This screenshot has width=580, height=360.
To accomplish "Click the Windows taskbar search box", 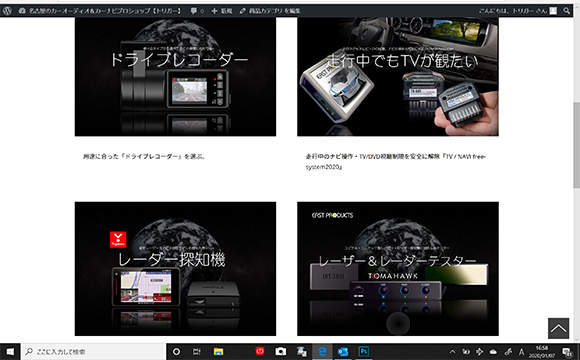I will tap(93, 351).
